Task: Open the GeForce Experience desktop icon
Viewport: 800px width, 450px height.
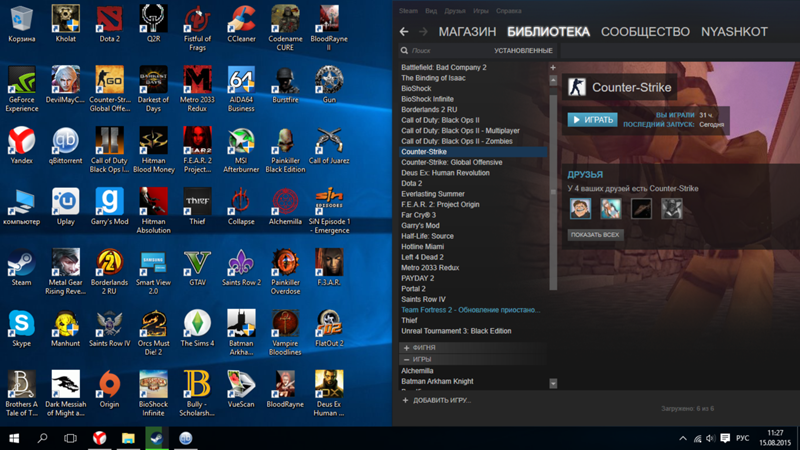Action: coord(21,89)
